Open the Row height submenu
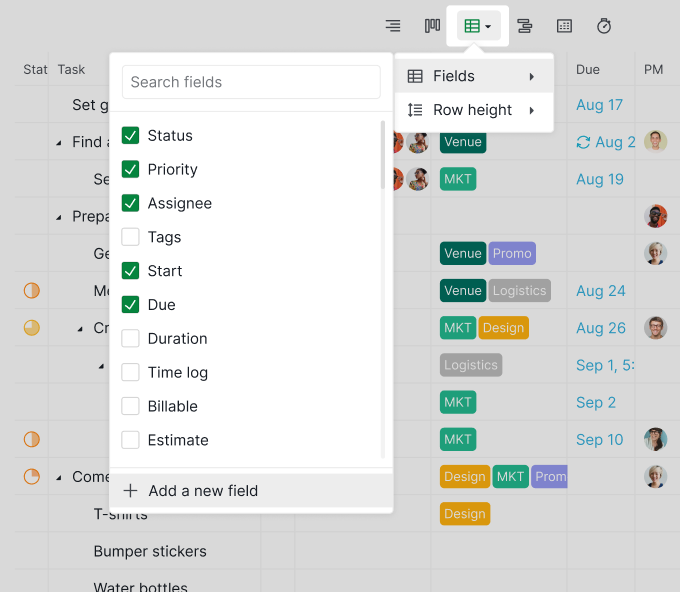This screenshot has width=680, height=592. [474, 110]
